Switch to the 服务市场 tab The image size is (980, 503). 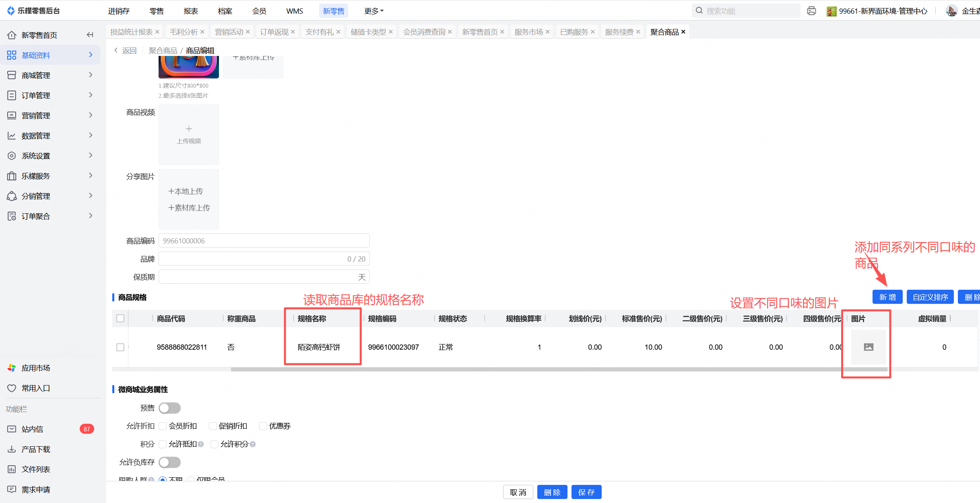[528, 32]
